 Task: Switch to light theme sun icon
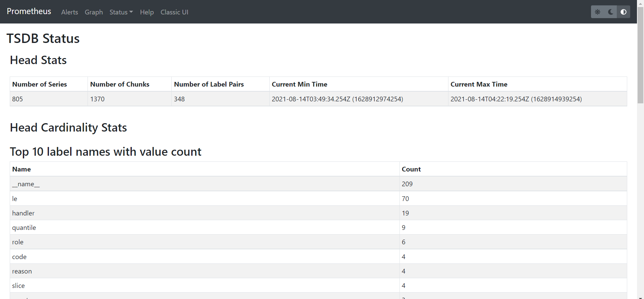pos(597,12)
